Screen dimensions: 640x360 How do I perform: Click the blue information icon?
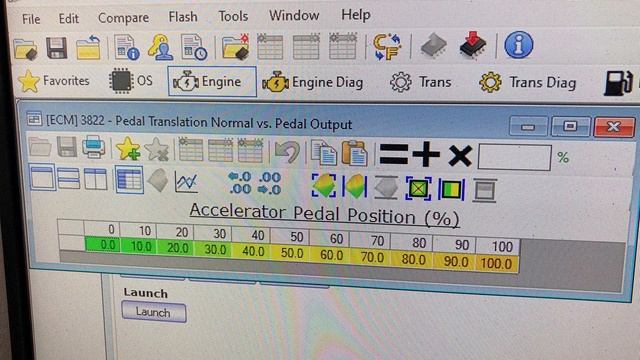pos(518,44)
